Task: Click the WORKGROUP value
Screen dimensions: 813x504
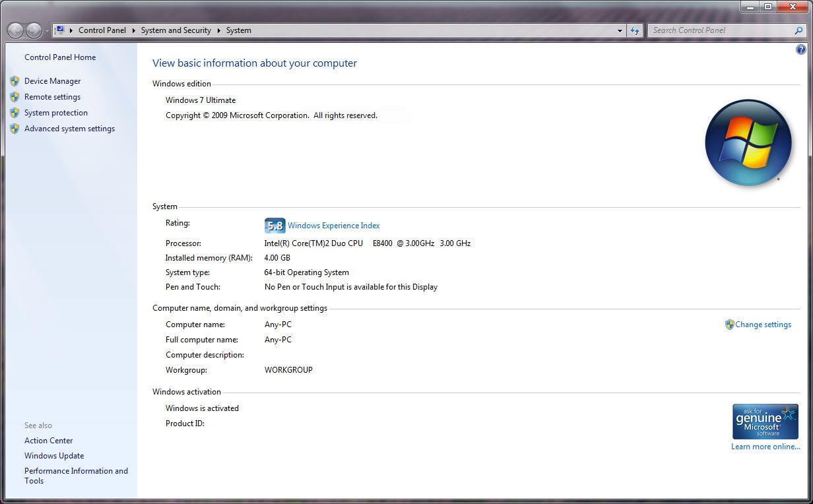Action: click(288, 370)
